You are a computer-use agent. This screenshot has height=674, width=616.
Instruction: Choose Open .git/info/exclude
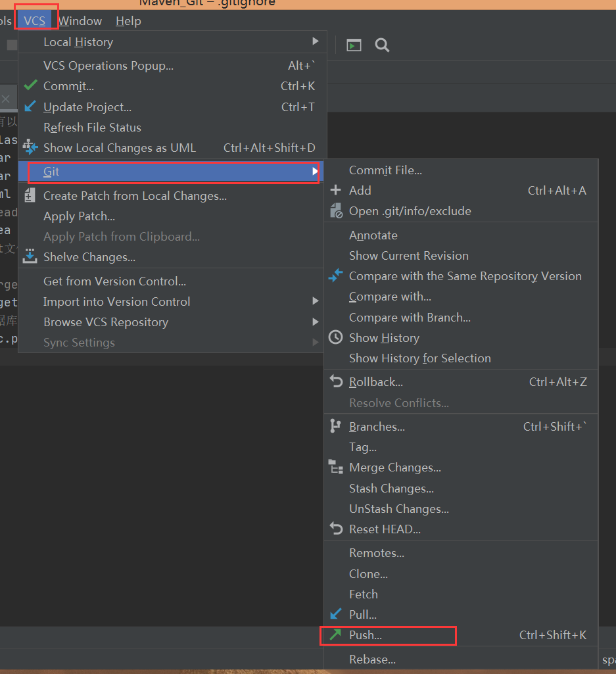[461, 211]
